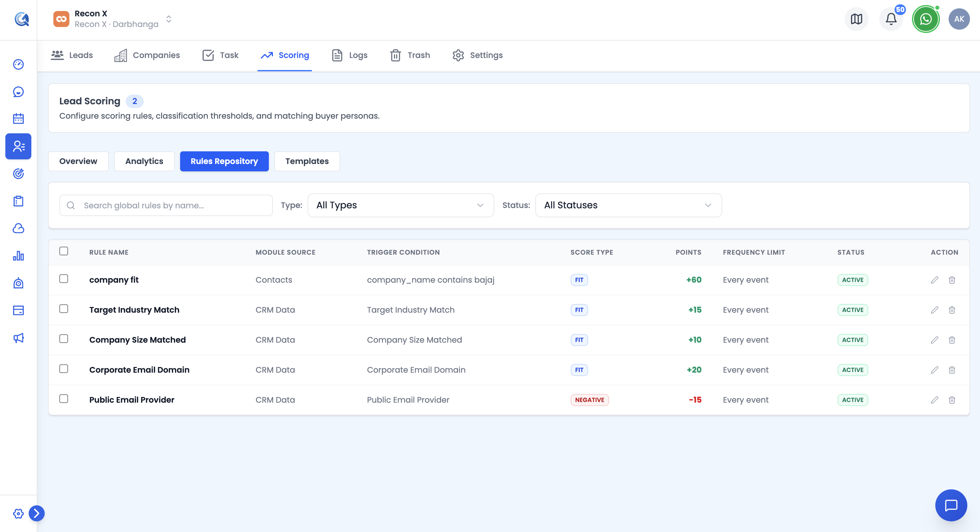Edit the Company Size Matched rule
This screenshot has width=980, height=532.
pos(934,340)
